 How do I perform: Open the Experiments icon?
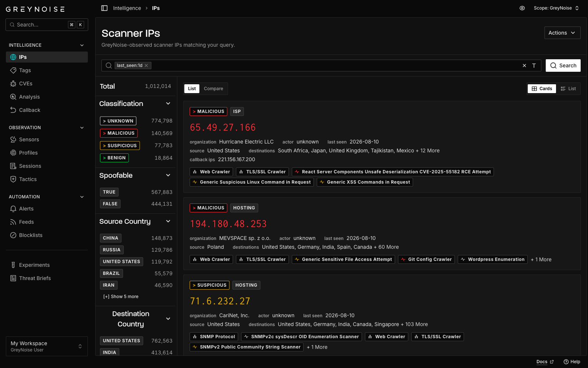(13, 265)
